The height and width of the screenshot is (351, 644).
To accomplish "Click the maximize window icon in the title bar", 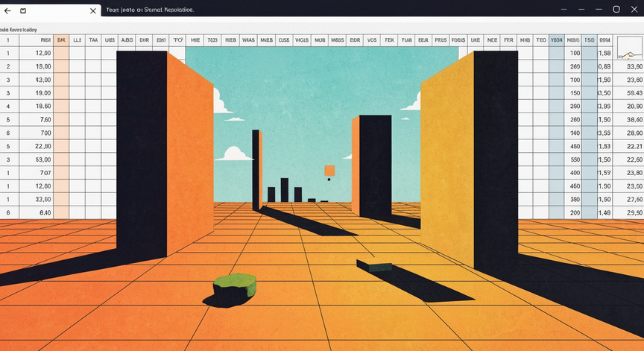I will [x=616, y=9].
